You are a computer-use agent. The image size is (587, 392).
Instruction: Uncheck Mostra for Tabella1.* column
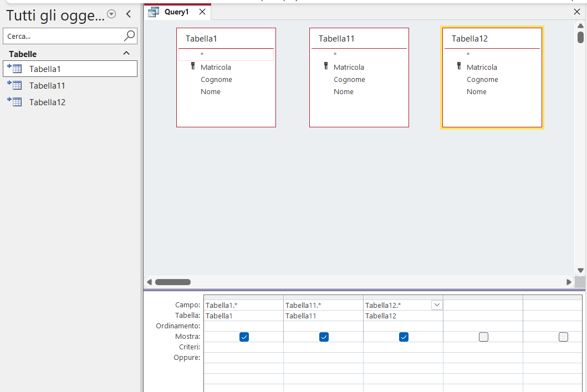(x=244, y=337)
